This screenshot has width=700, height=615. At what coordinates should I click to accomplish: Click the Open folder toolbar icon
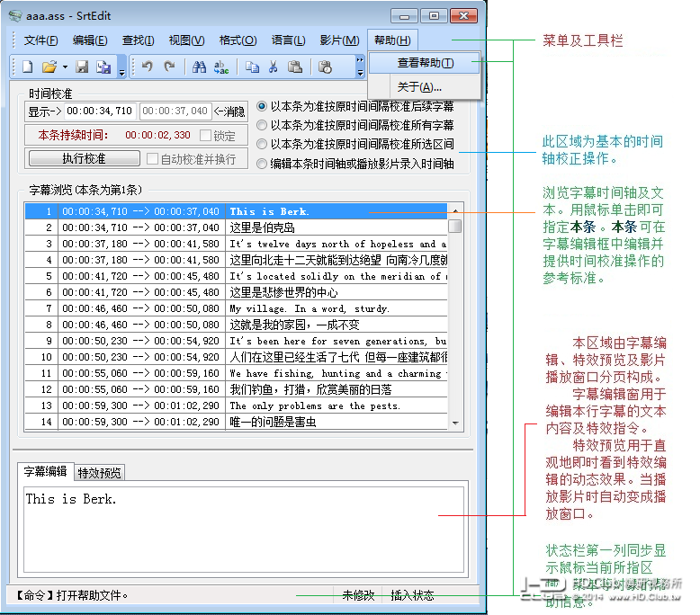point(49,67)
